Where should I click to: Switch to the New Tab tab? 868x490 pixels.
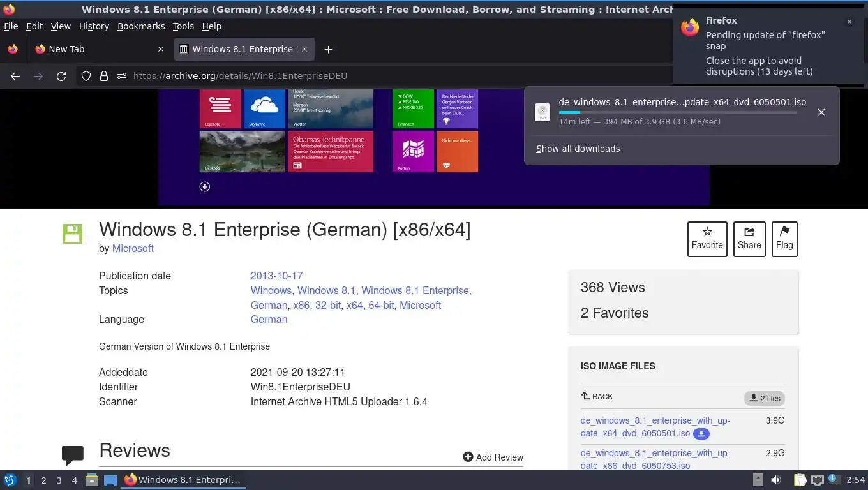[99, 49]
